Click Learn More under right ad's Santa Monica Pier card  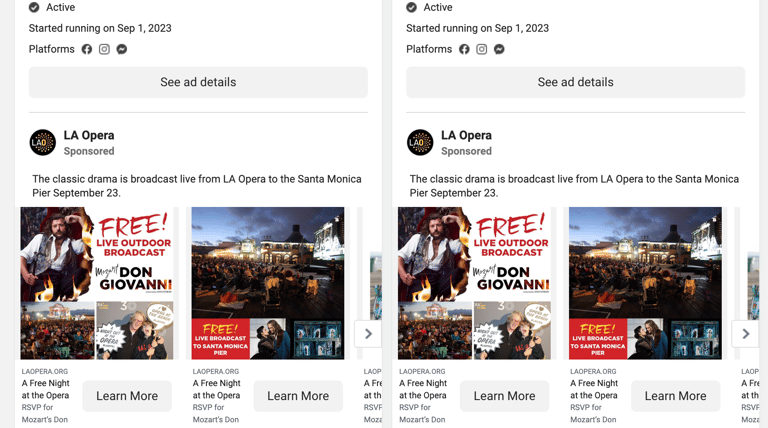coord(675,396)
